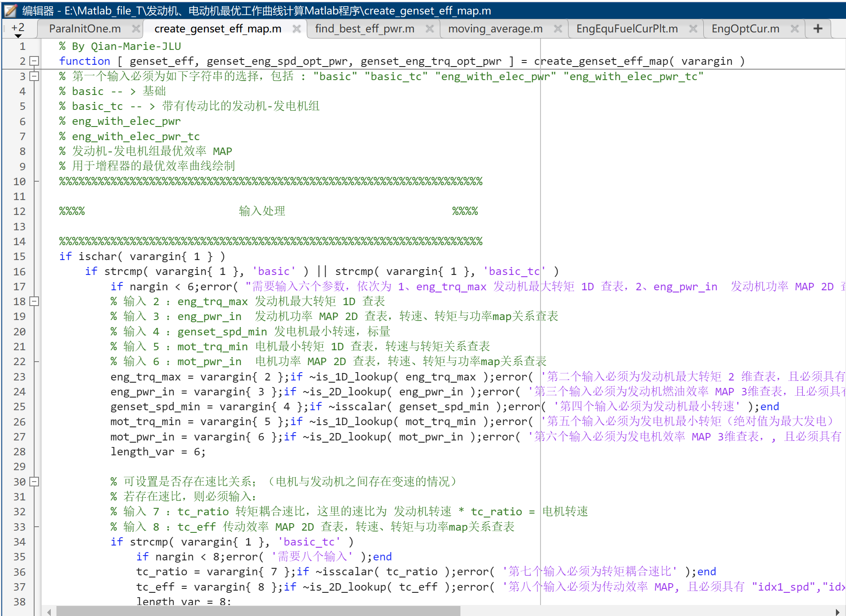846x616 pixels.
Task: Close the EngOptCur.m tab
Action: pos(795,29)
